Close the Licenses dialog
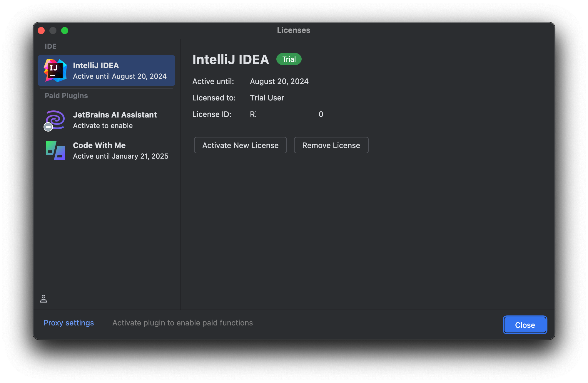 click(525, 325)
